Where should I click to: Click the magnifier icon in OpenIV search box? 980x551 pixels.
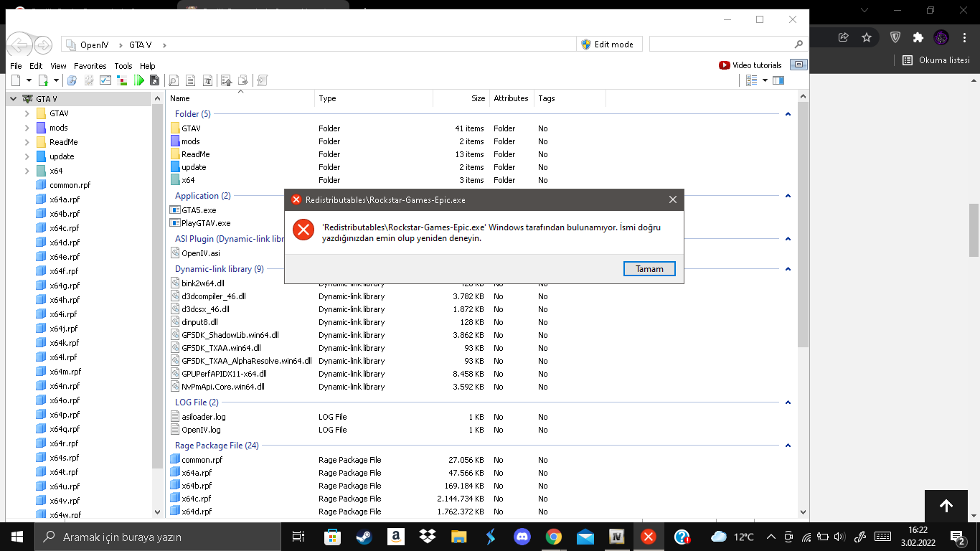(x=798, y=44)
